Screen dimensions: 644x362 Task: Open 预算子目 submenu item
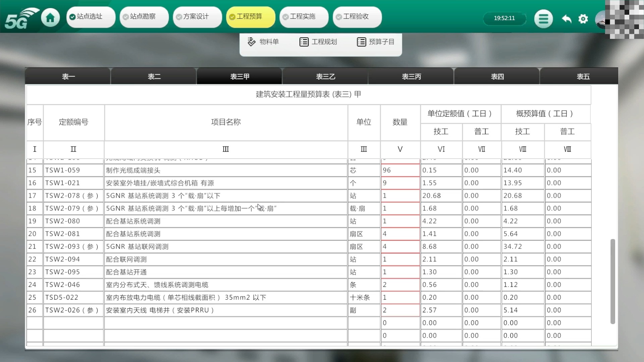pyautogui.click(x=376, y=42)
